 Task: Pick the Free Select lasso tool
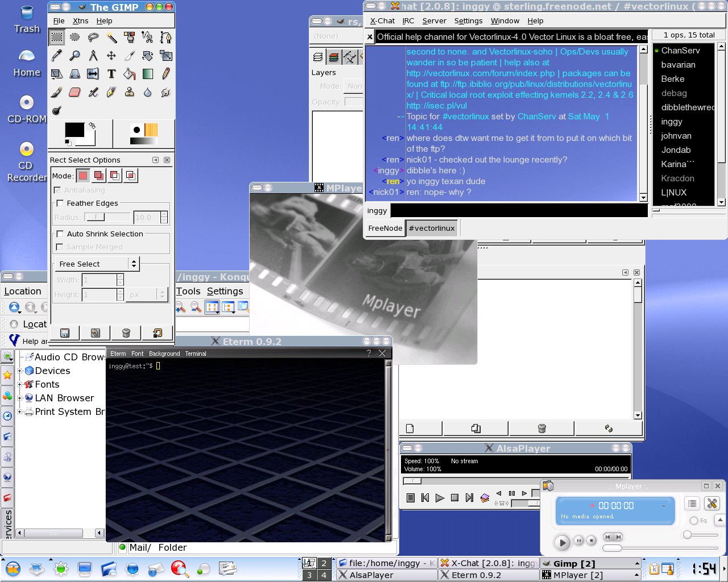pyautogui.click(x=93, y=38)
